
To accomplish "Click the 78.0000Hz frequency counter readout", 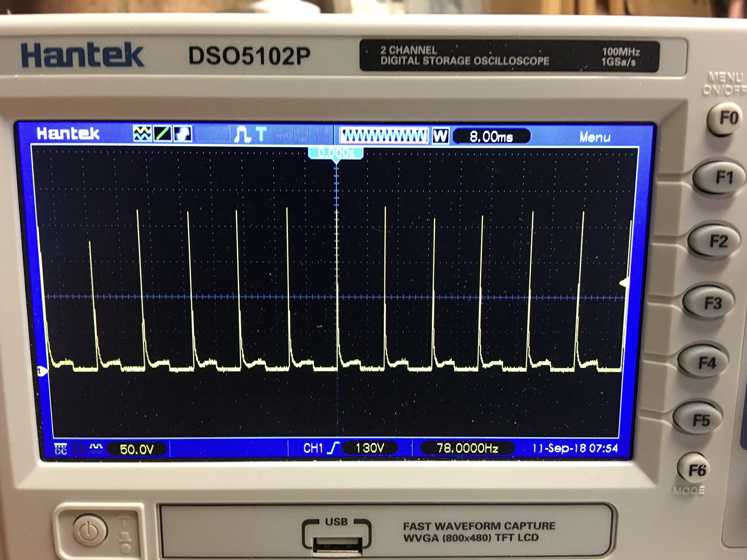I will 467,448.
